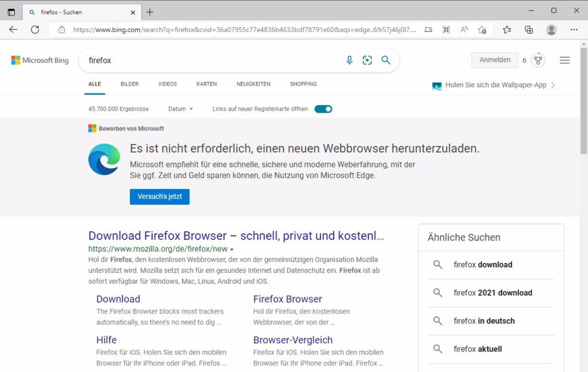
Task: Click the Anmelden sign-in button
Action: pos(494,60)
